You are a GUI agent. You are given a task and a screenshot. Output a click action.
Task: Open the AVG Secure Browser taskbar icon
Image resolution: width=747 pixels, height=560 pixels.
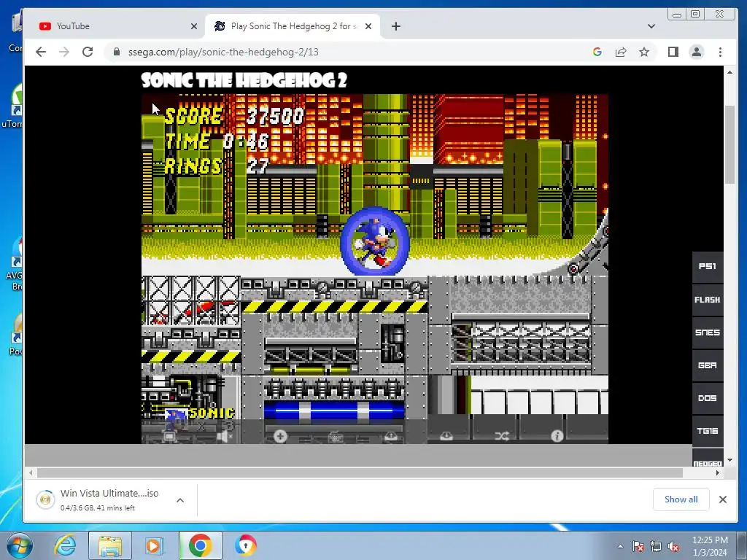(x=245, y=545)
